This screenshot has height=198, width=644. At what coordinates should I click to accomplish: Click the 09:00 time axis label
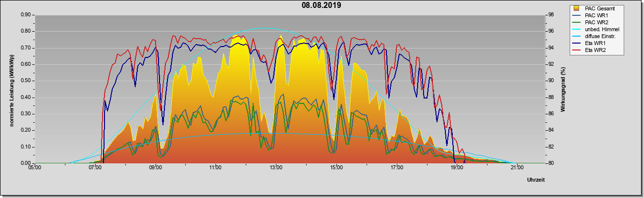156,167
